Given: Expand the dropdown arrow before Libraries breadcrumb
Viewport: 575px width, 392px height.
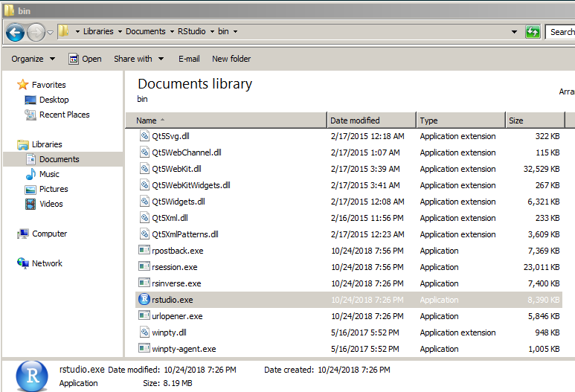Looking at the screenshot, I should (x=77, y=31).
